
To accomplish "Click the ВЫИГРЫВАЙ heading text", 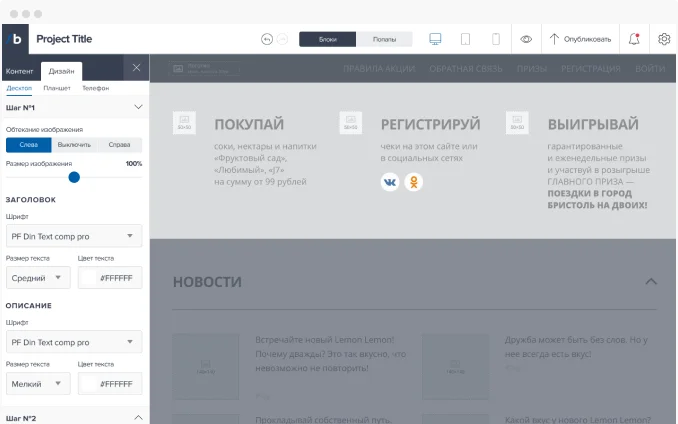I will (593, 124).
